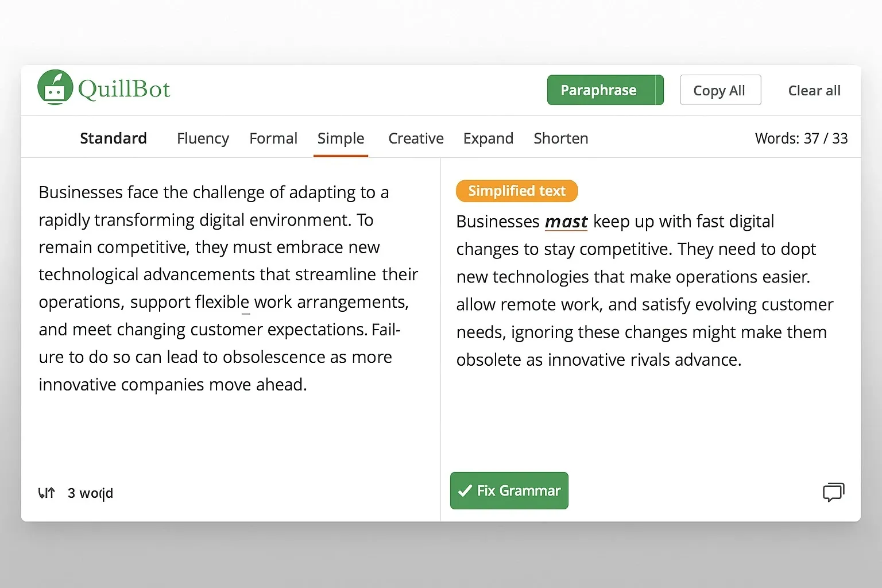The height and width of the screenshot is (588, 882).
Task: Click the Simplified text badge
Action: click(x=516, y=191)
